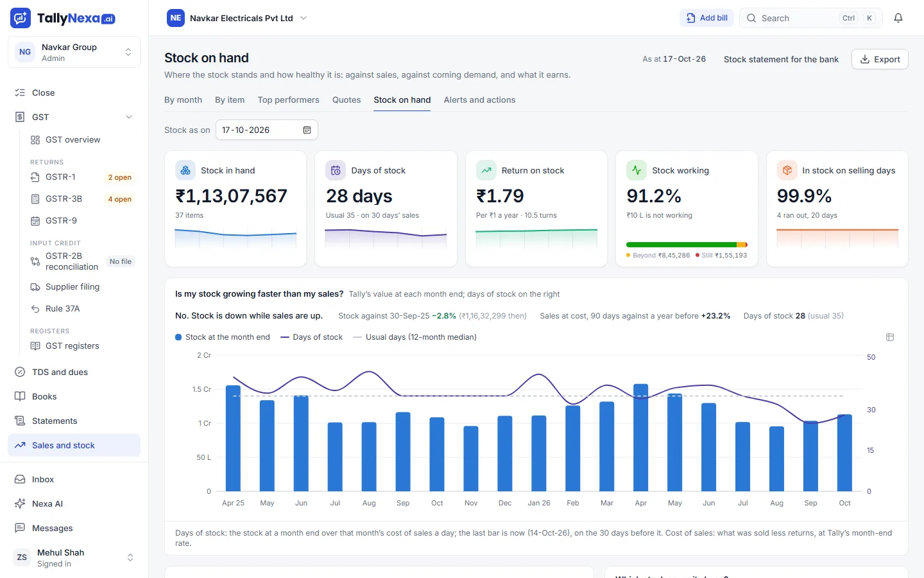Open GST registers

[81, 346]
